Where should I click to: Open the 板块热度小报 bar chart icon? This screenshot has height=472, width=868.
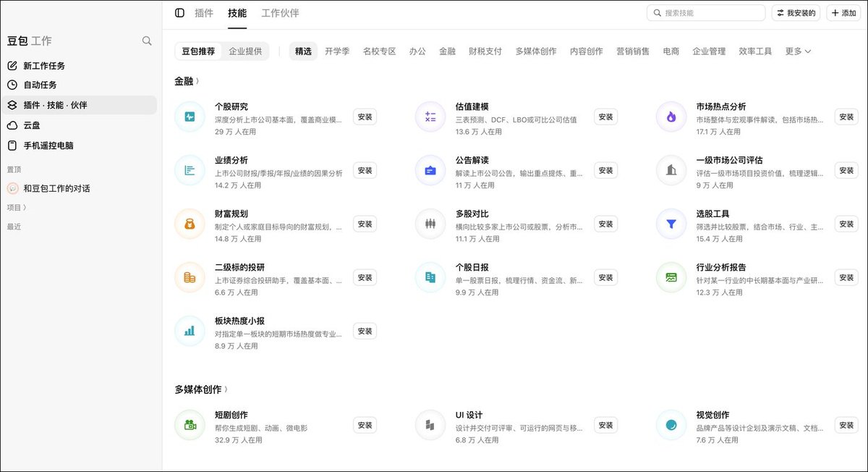[190, 331]
